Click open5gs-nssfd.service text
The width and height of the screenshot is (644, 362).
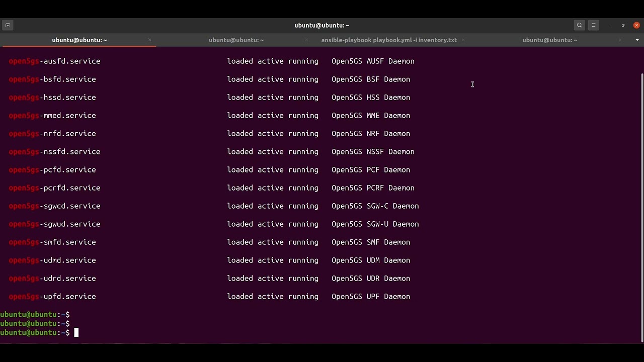tap(54, 152)
